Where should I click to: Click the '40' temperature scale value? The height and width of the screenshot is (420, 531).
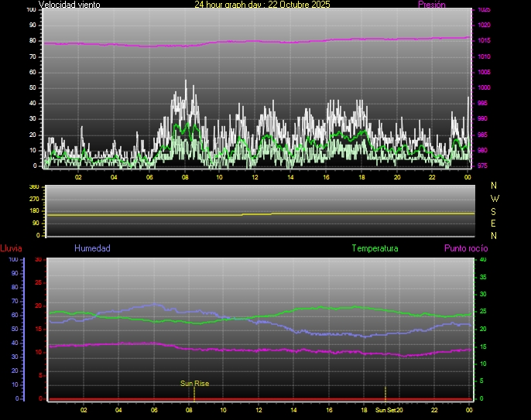coord(483,260)
